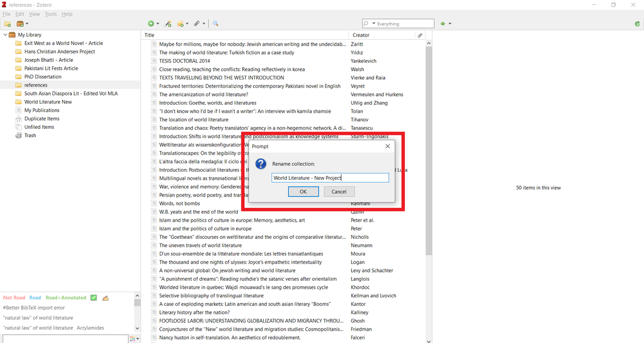Filter by the pink Not Read tag
The image size is (644, 343).
[x=14, y=297]
